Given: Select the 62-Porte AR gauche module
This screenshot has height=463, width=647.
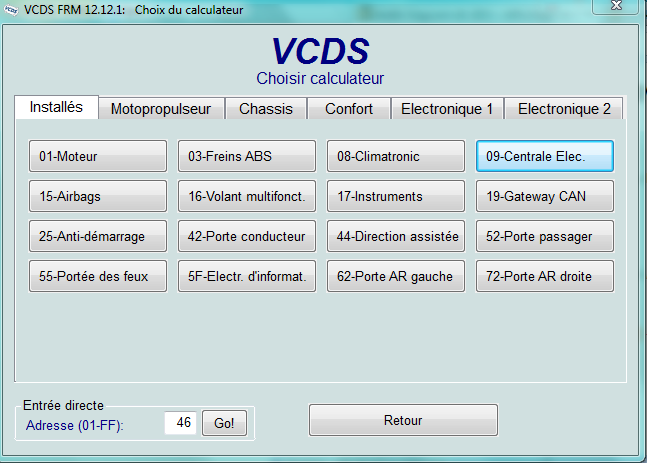Looking at the screenshot, I should (396, 276).
